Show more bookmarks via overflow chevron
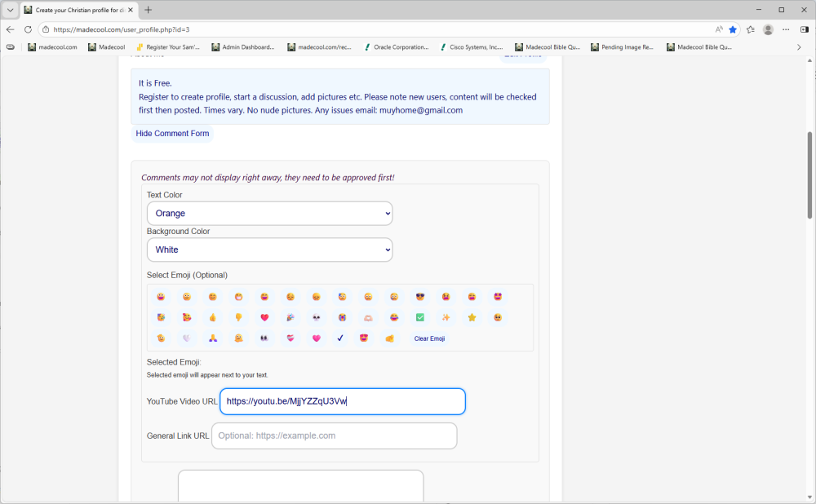Screen dimensions: 816x504 799,47
